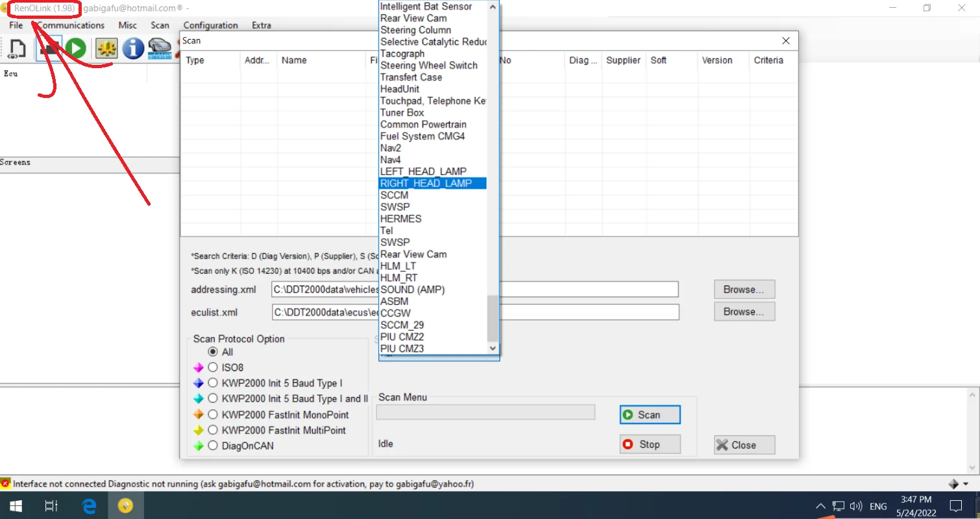The image size is (980, 519).
Task: Click the Criteria column header
Action: [768, 60]
